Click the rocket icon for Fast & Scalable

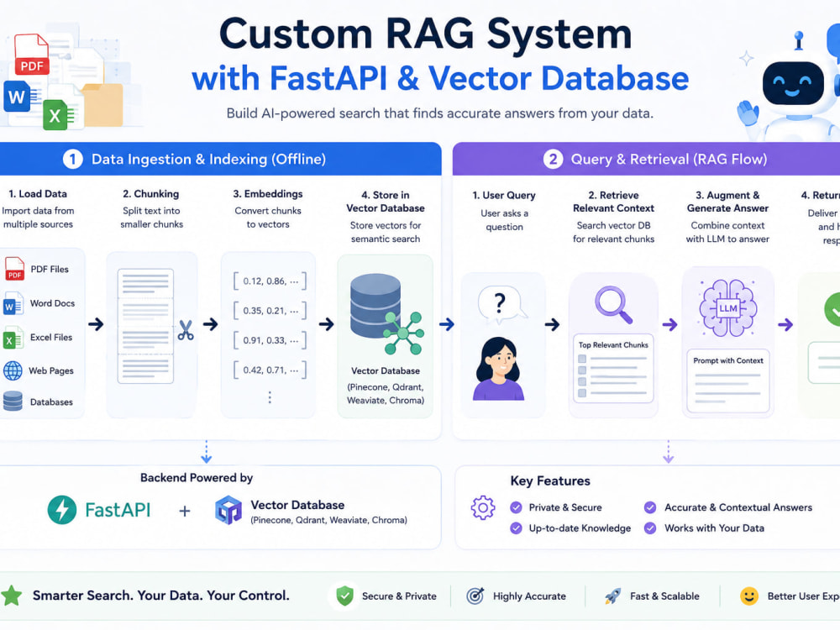613,596
